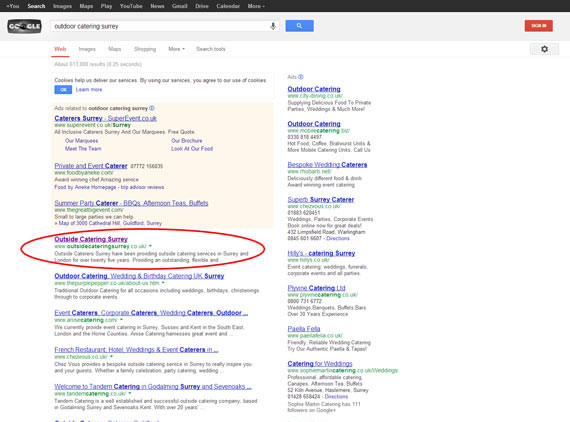Expand arrow next to thepurplepepper.co.uk URL
The height and width of the screenshot is (422, 570).
click(163, 283)
